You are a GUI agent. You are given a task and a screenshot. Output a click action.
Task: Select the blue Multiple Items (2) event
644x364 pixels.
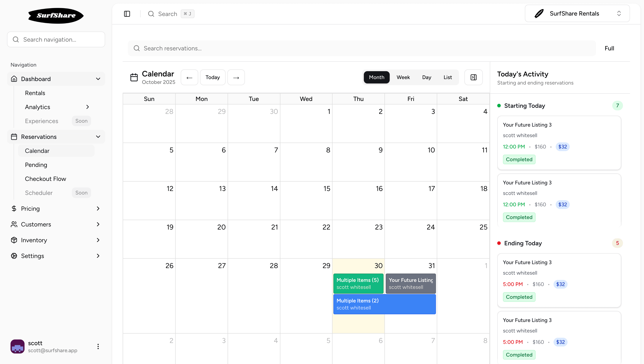click(384, 304)
